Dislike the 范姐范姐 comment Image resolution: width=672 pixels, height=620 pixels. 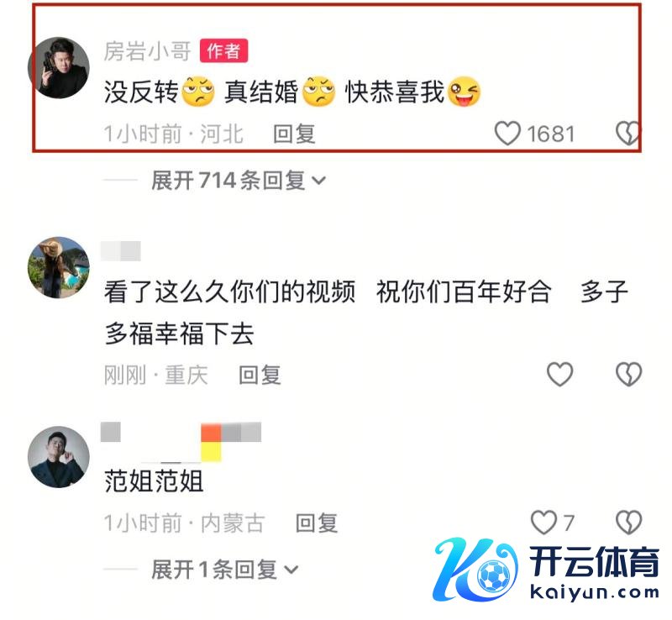[x=628, y=522]
